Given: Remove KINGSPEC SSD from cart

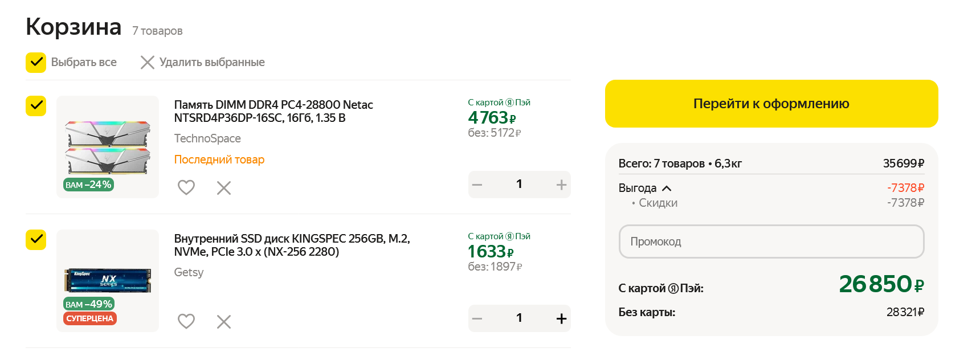Looking at the screenshot, I should pyautogui.click(x=224, y=322).
